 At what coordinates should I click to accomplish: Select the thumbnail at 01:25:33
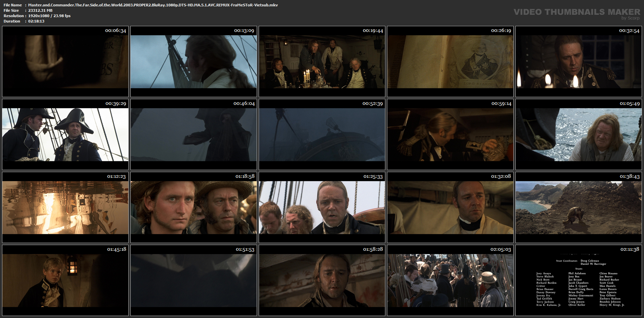pos(322,207)
